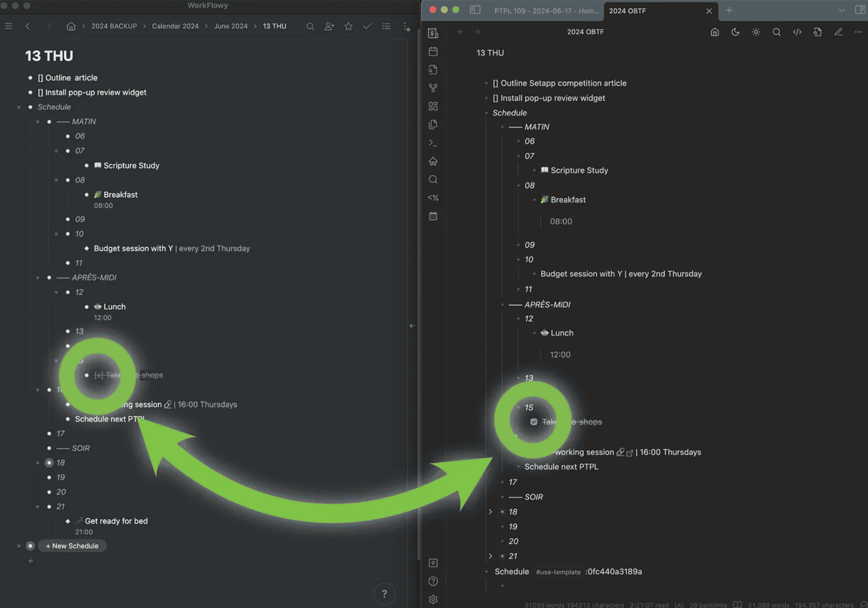Open search in 2024 OBTF toolbar
The height and width of the screenshot is (608, 868).
776,32
